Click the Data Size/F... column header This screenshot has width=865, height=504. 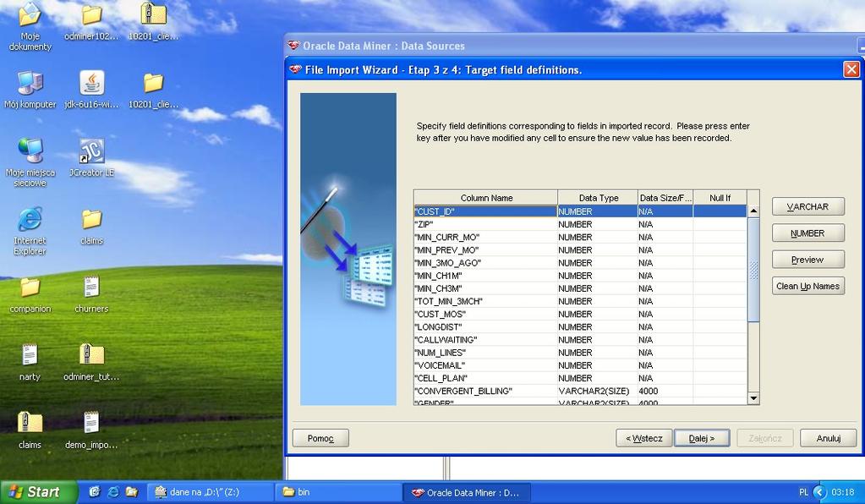665,198
